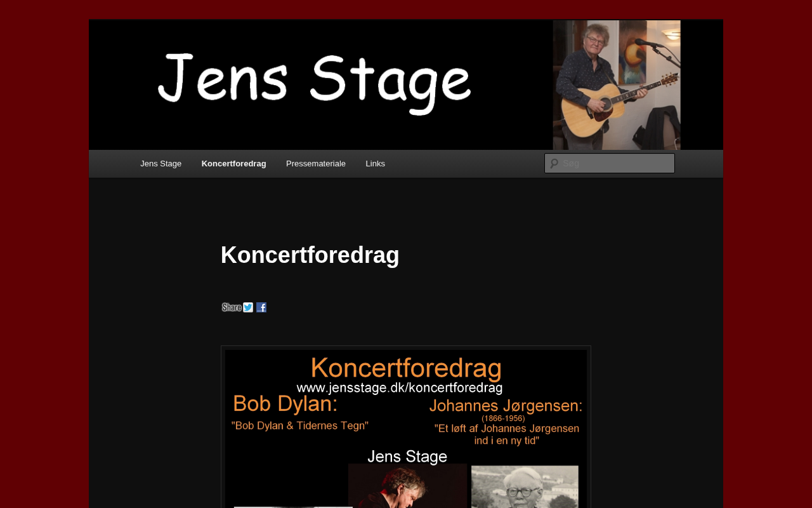Screen dimensions: 812x508
Task: Open the Jens Stage menu item
Action: (x=161, y=164)
